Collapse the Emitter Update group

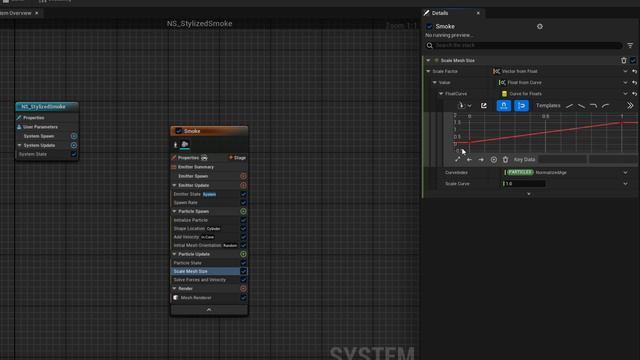pos(174,185)
